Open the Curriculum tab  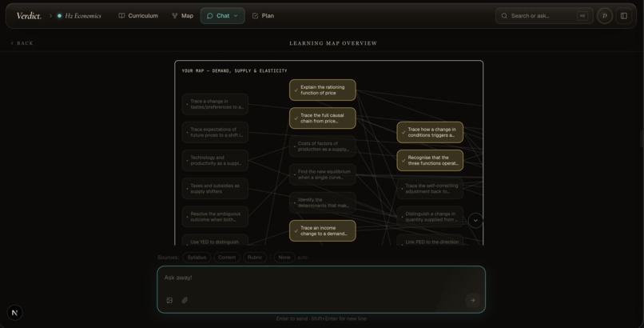pos(138,16)
